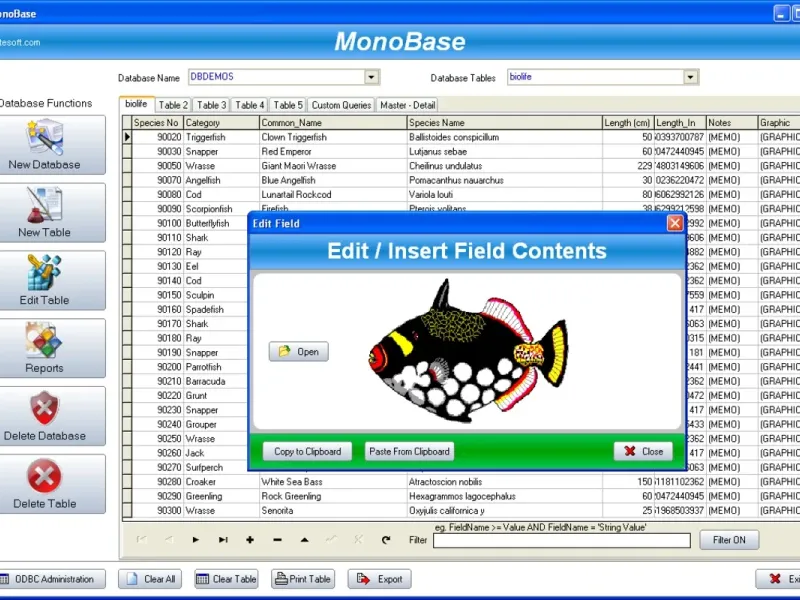
Task: Click the Common_Name column header
Action: pos(333,123)
